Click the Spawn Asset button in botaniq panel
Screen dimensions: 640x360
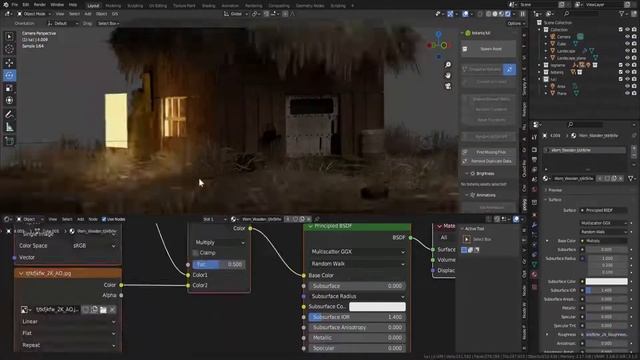489,49
